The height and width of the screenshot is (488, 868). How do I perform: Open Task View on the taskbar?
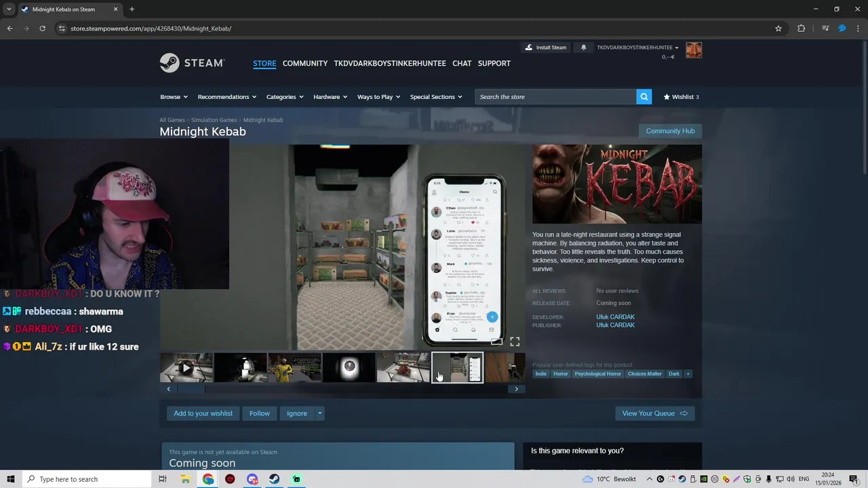(x=163, y=479)
